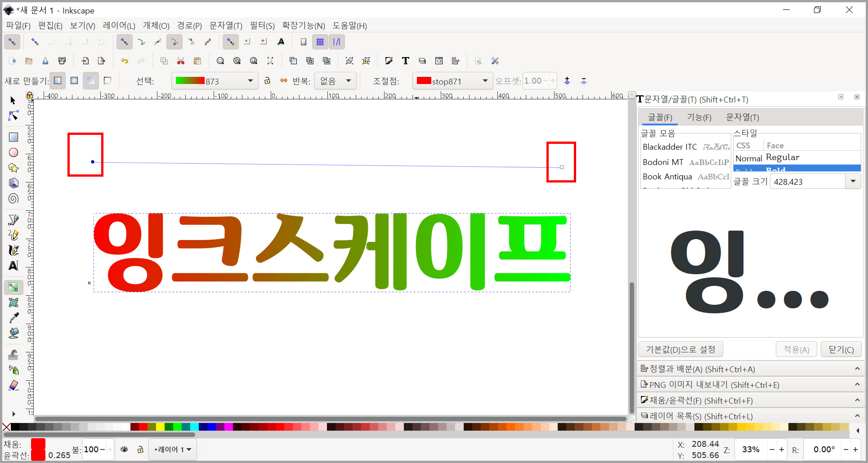Open the 반복 repeat dropdown
The image size is (868, 463).
tap(335, 81)
